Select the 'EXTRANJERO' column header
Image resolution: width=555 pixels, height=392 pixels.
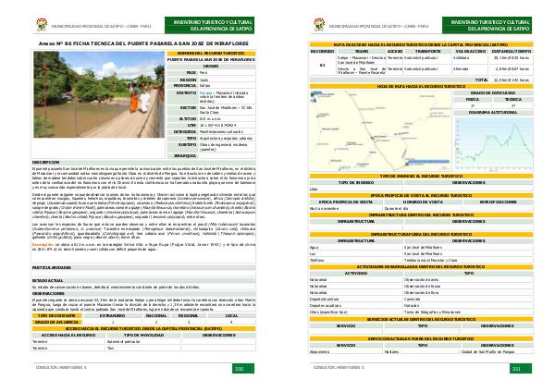[x=112, y=315]
